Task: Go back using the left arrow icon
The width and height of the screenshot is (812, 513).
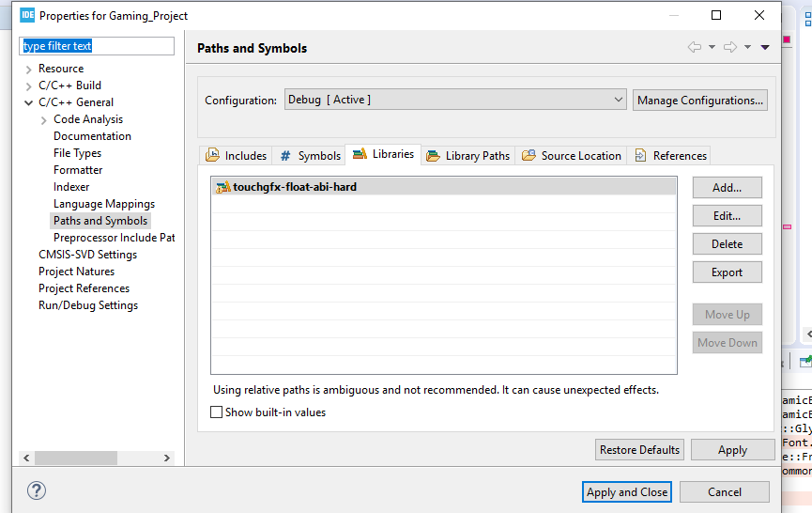Action: point(695,47)
